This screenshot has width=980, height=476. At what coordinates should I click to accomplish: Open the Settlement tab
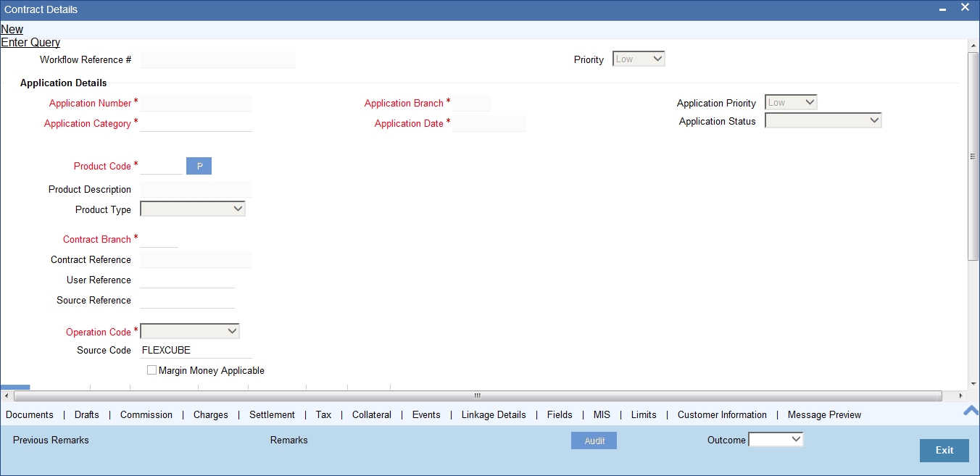272,415
